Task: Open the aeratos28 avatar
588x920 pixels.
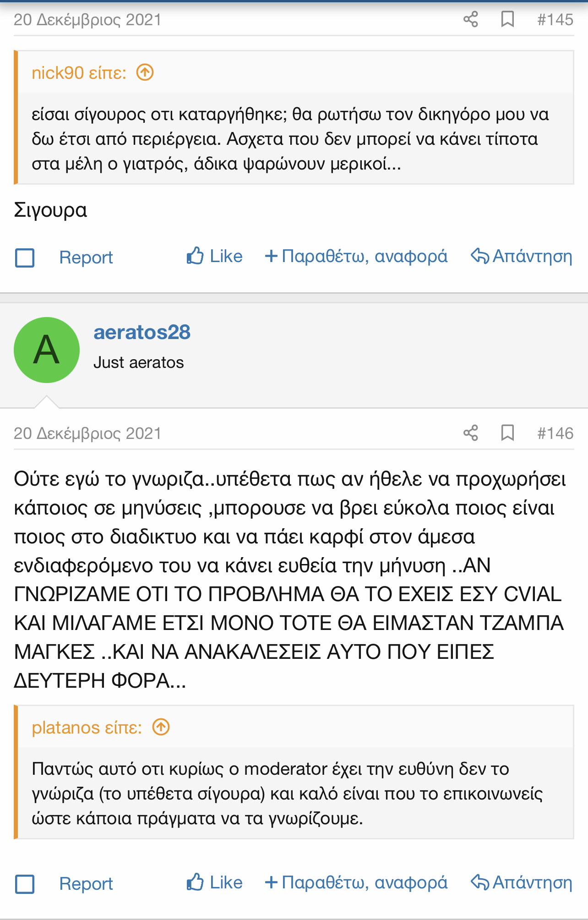Action: click(47, 350)
